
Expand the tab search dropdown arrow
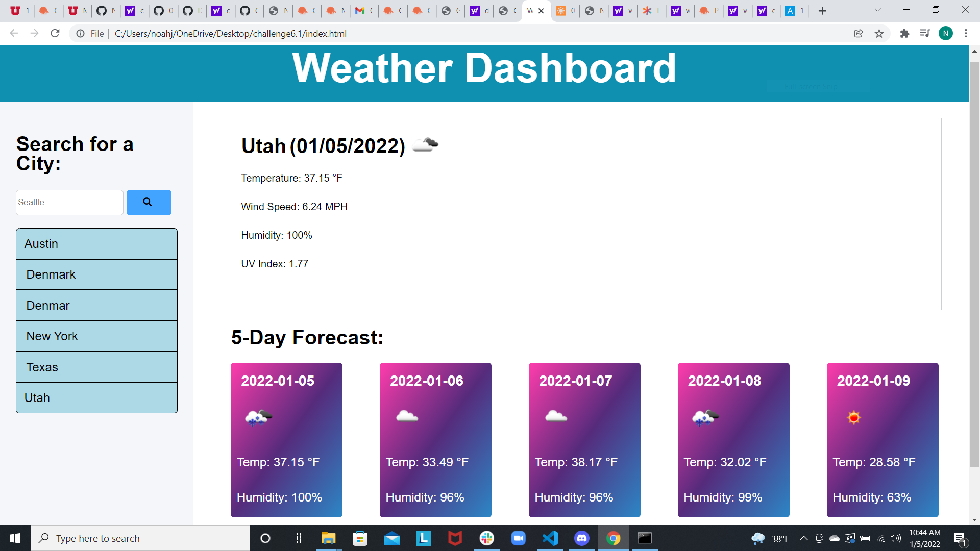pyautogui.click(x=877, y=10)
